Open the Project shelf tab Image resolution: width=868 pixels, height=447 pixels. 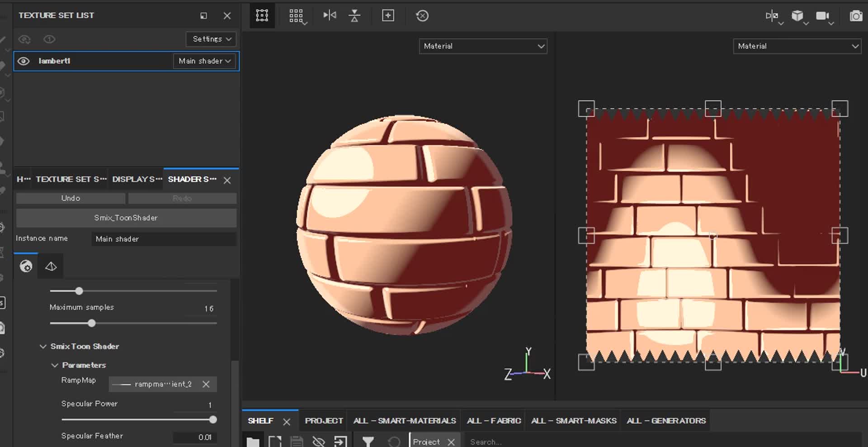tap(324, 421)
